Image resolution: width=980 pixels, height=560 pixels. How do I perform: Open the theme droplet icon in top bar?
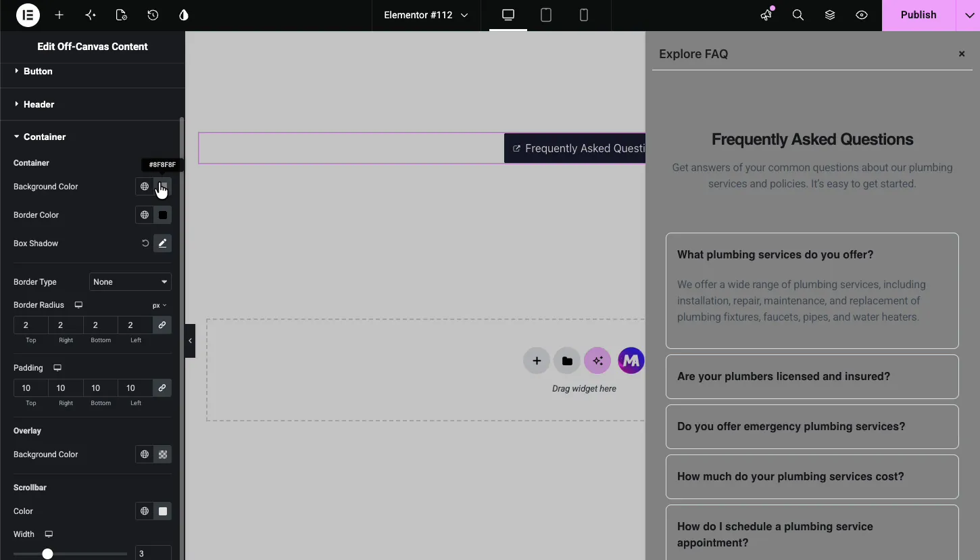click(x=184, y=15)
